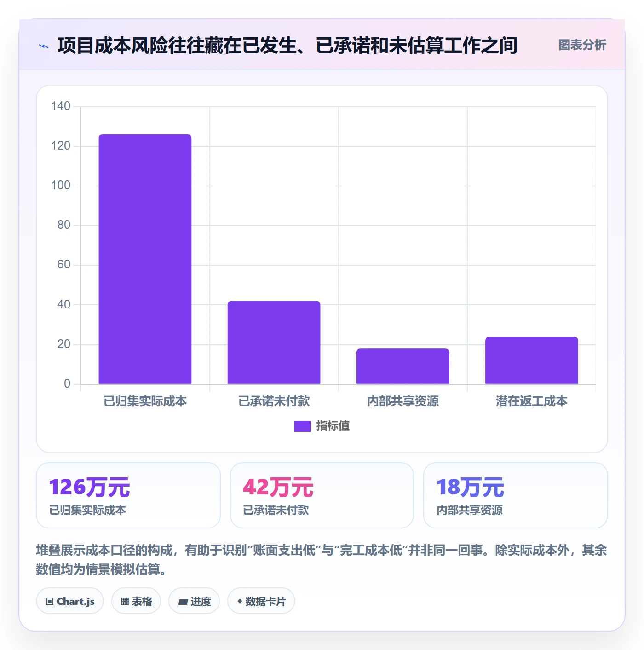Click the bar icon in 进度 tag

pos(183,602)
